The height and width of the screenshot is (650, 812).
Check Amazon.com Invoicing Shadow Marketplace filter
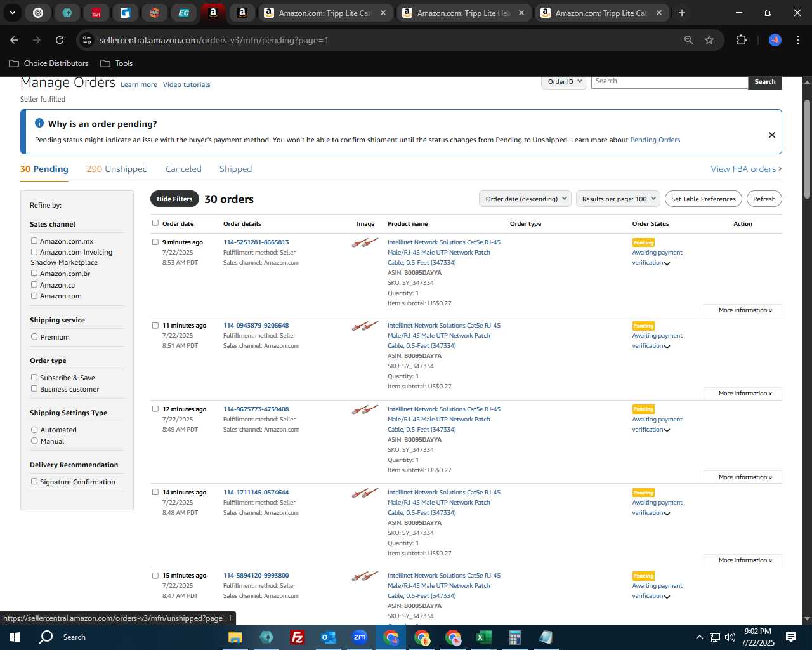pyautogui.click(x=34, y=252)
